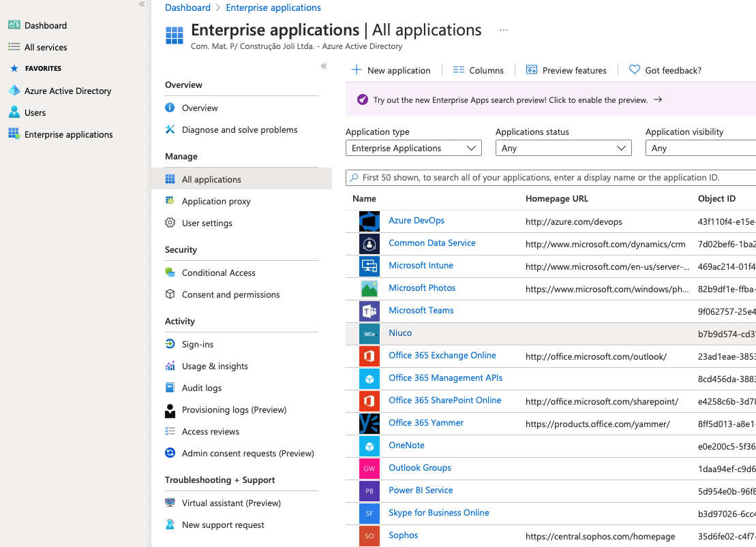756x547 pixels.
Task: Click the http://azure.com/devops URL cell
Action: point(574,221)
